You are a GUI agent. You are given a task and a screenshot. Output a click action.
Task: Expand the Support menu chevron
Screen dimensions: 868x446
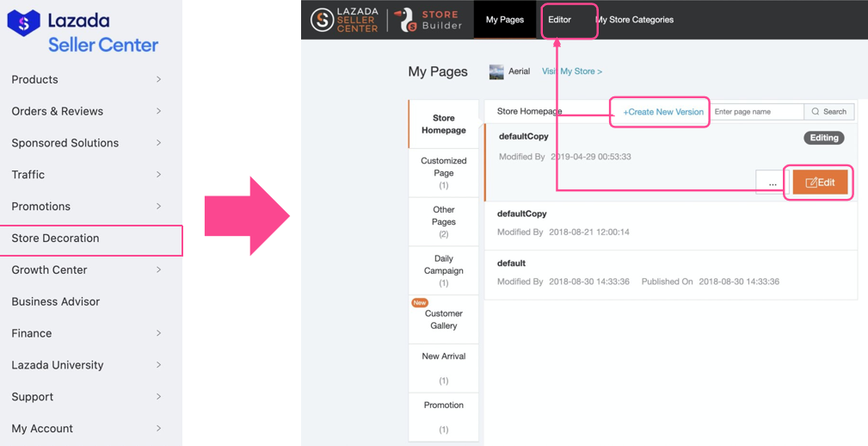coord(158,397)
